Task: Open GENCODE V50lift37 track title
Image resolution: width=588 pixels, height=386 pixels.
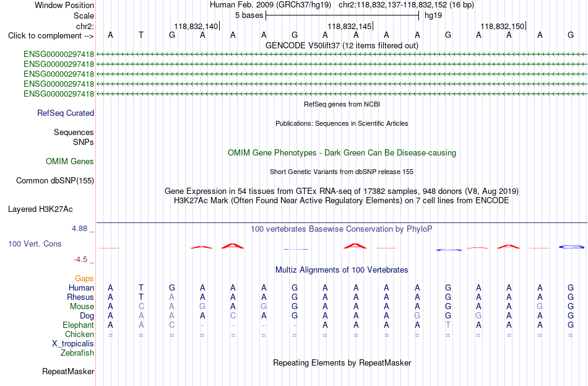Action: pos(342,45)
